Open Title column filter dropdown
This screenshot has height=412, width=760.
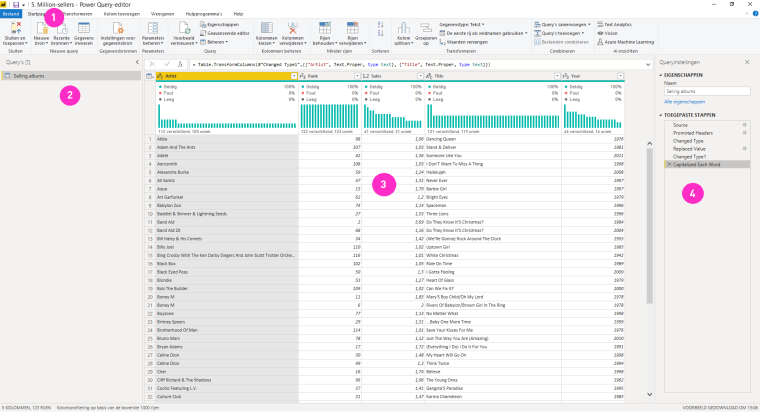[557, 76]
